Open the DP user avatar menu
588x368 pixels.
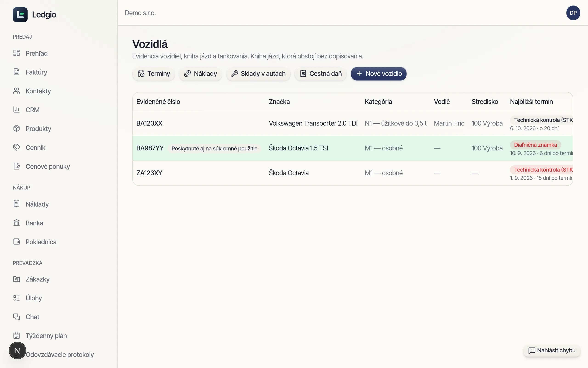coord(573,13)
